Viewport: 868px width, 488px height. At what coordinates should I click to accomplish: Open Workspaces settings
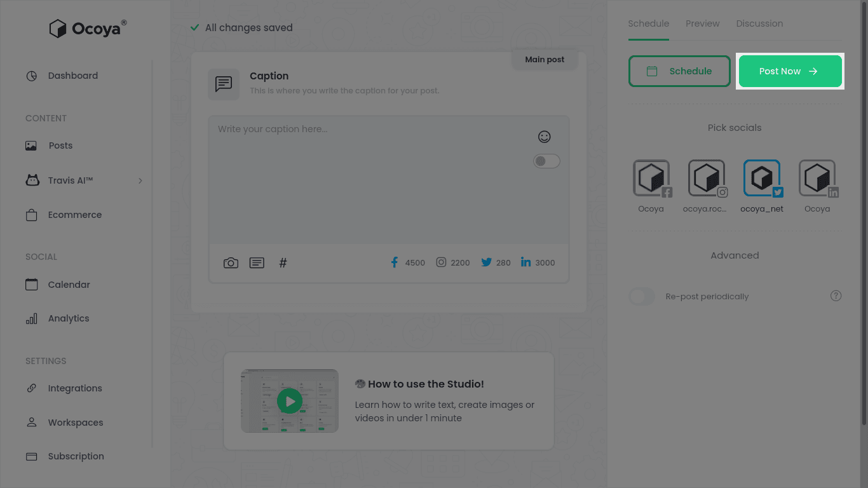click(76, 423)
